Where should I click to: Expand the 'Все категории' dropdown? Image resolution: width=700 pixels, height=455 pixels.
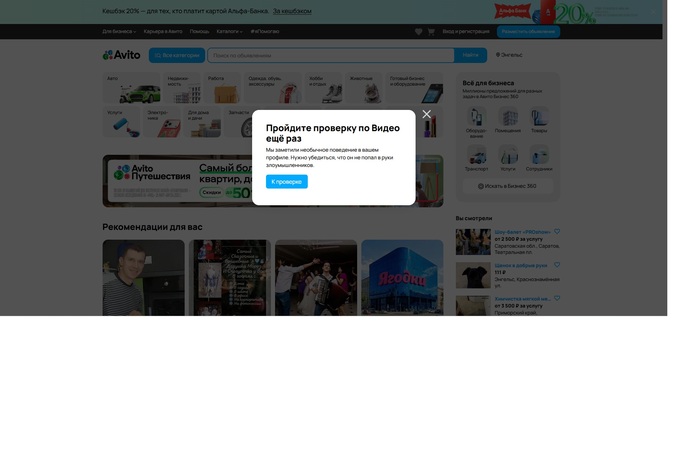(177, 55)
